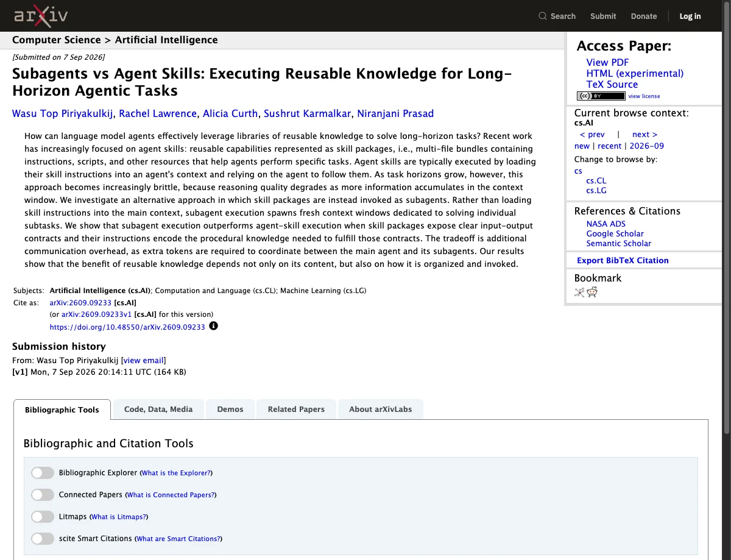Image resolution: width=731 pixels, height=560 pixels.
Task: Open author Rachel Lawrence
Action: 158,113
